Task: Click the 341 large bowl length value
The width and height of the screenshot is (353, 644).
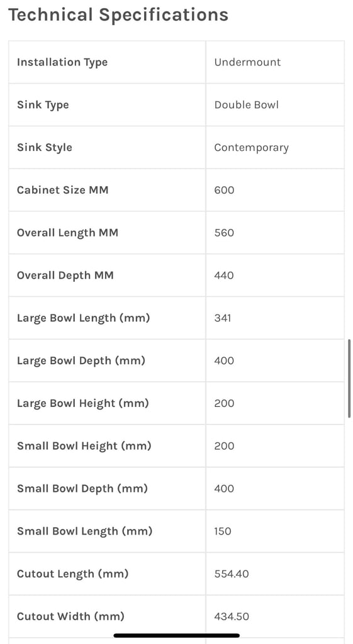Action: click(x=222, y=318)
